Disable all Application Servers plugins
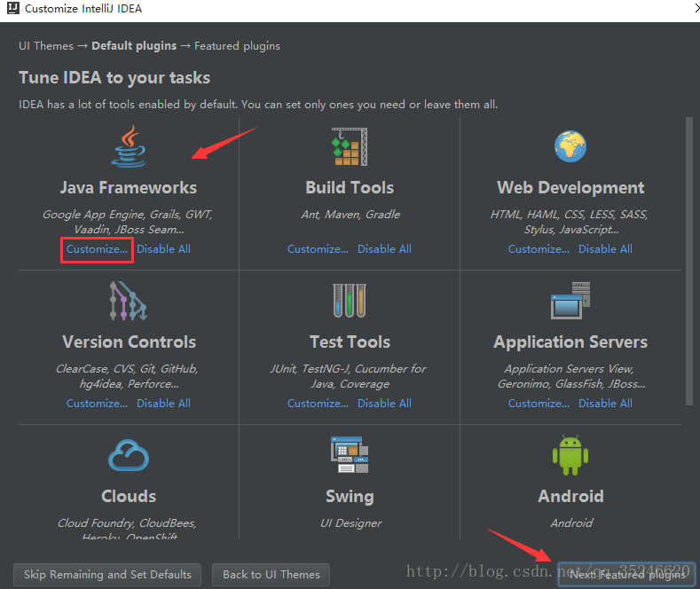 [605, 404]
